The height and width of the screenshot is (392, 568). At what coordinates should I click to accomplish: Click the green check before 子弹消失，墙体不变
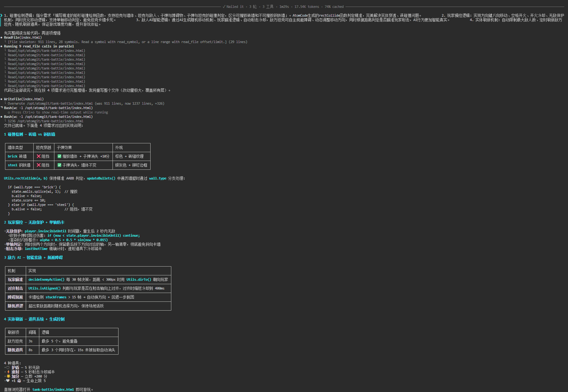click(x=59, y=165)
